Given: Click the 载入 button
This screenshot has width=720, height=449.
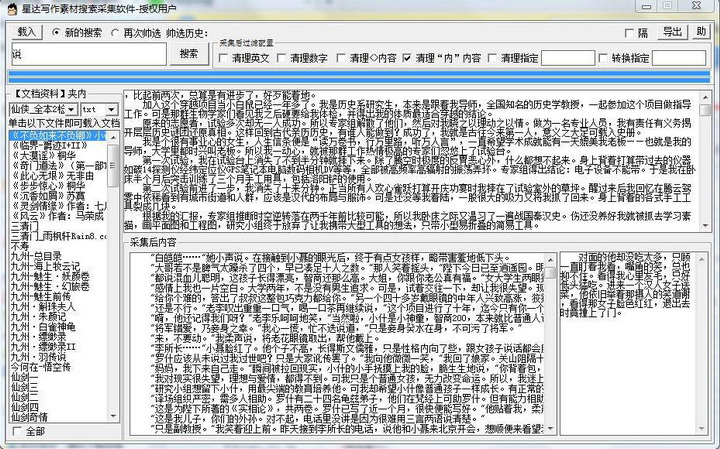Looking at the screenshot, I should pos(26,32).
